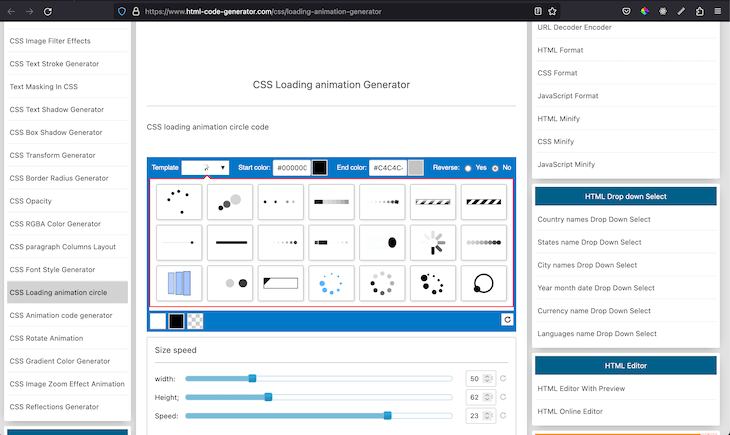Choose the orbiting ring loader template
The height and width of the screenshot is (435, 730).
click(484, 283)
